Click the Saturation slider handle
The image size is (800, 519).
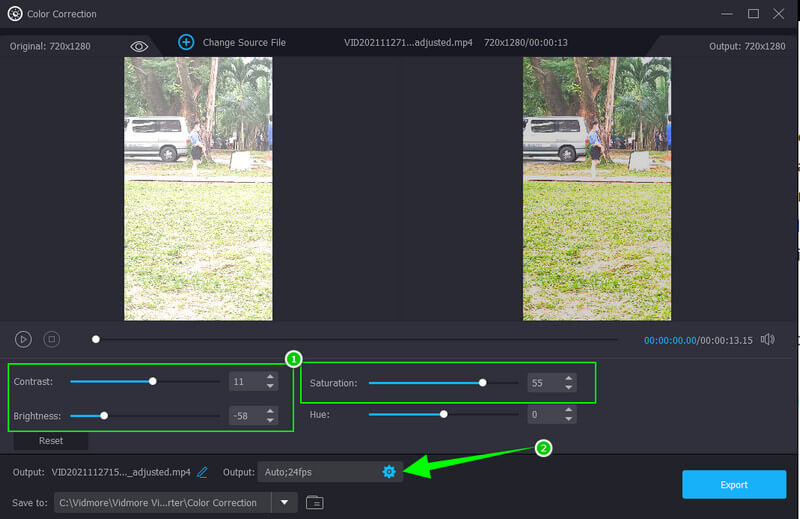483,383
